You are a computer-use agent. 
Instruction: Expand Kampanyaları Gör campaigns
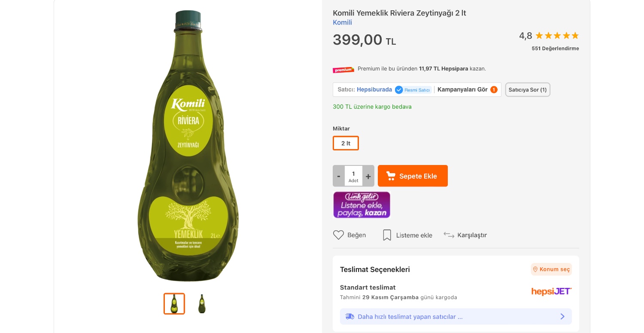[x=462, y=89]
